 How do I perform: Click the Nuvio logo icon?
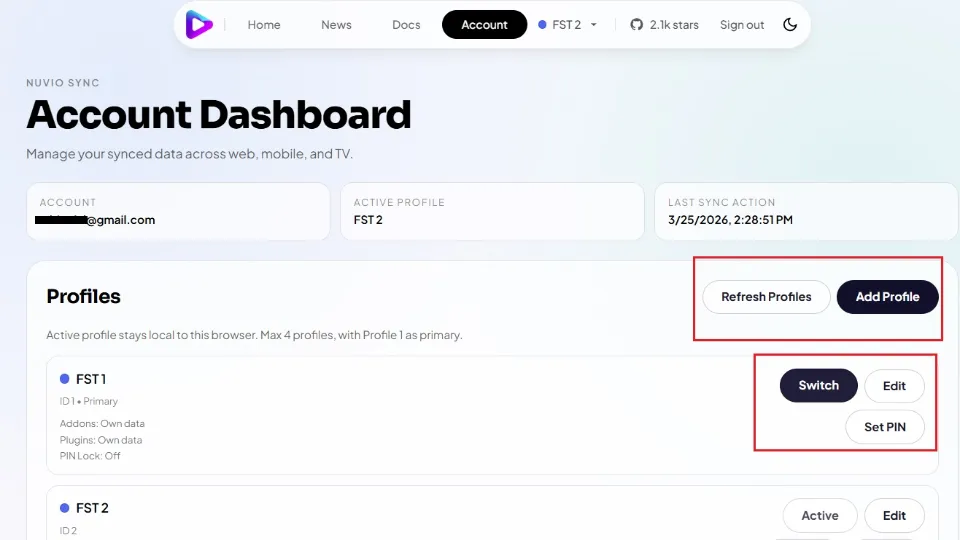coord(199,25)
